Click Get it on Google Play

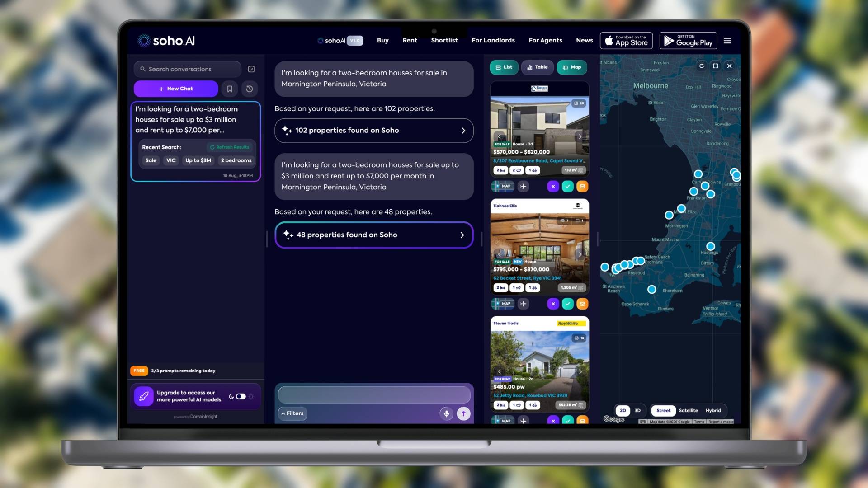(x=688, y=41)
